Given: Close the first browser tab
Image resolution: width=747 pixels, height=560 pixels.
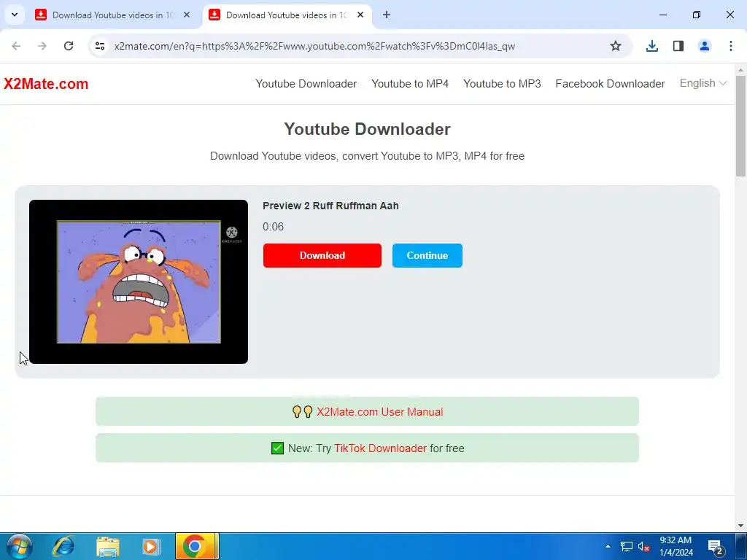Looking at the screenshot, I should click(187, 15).
